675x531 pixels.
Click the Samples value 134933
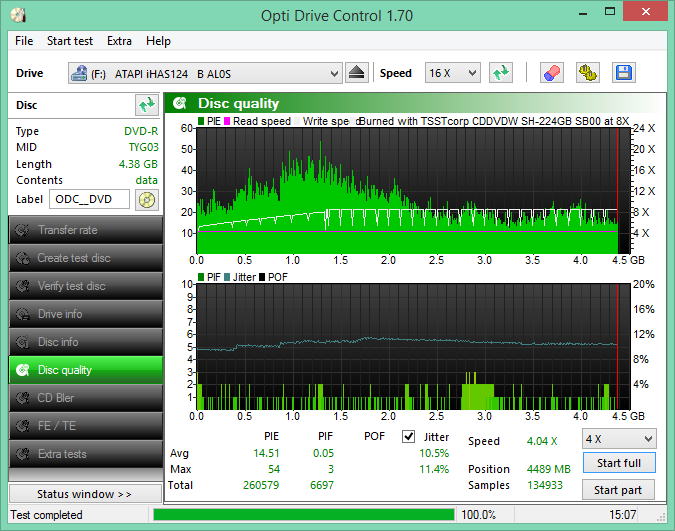[545, 485]
